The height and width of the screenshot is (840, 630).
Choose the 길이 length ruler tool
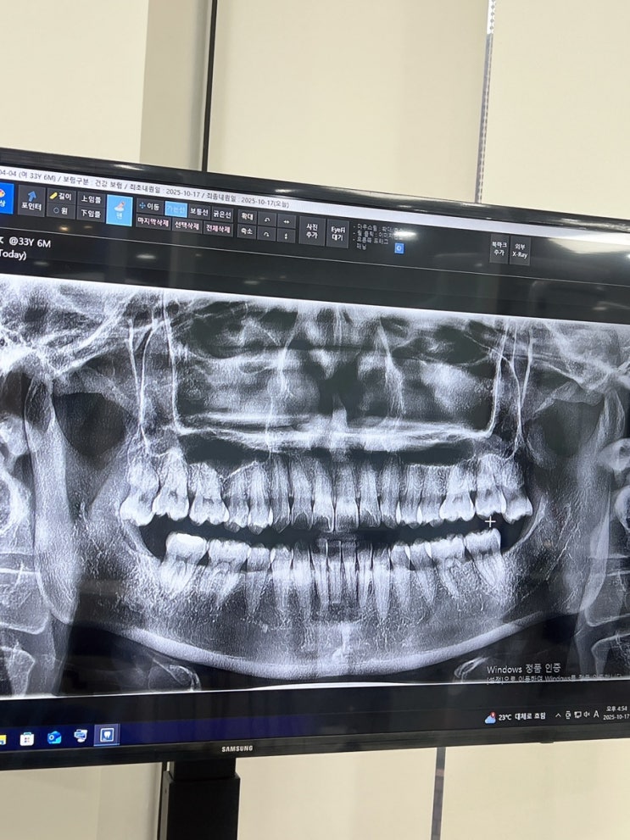tap(60, 196)
